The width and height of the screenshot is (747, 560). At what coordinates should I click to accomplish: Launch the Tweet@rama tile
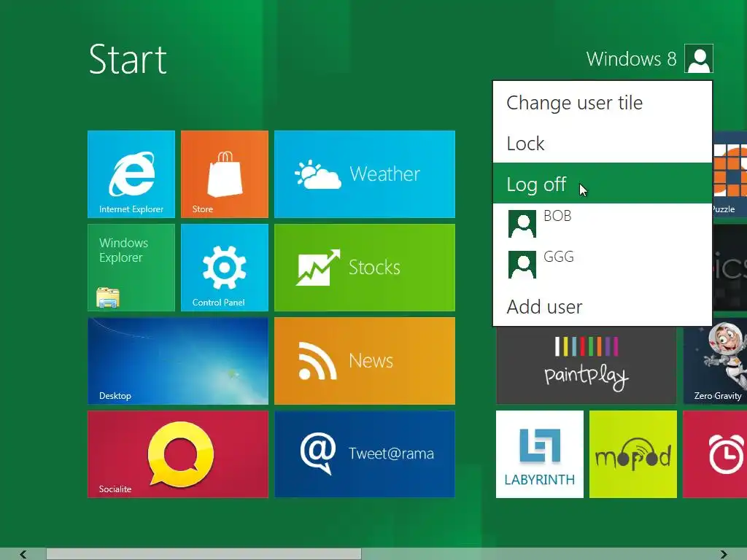[365, 454]
